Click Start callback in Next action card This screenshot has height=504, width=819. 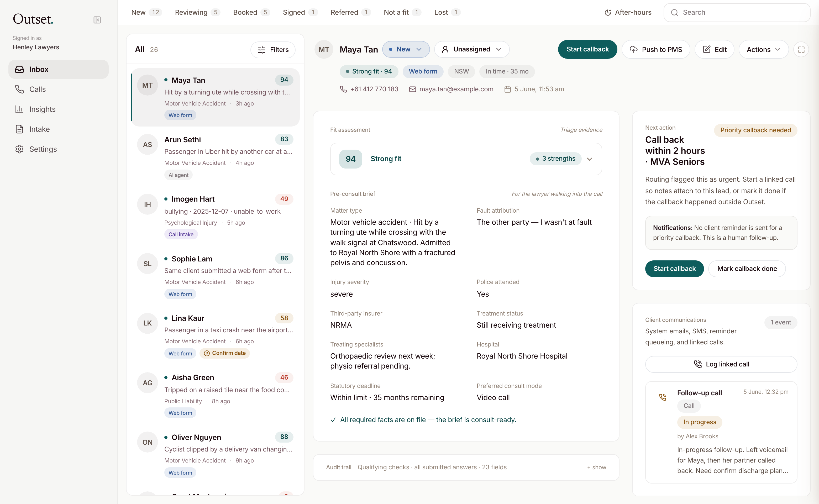coord(674,269)
